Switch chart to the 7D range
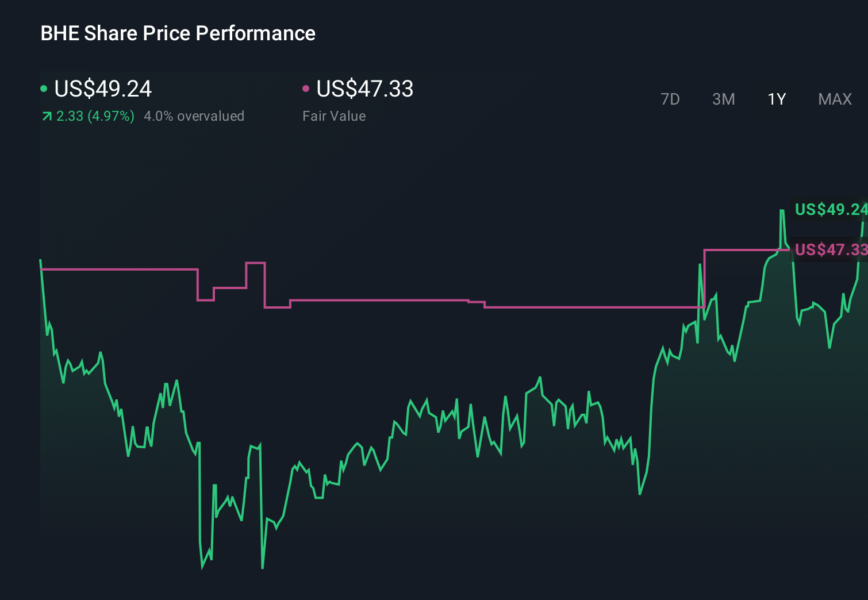Image resolution: width=868 pixels, height=600 pixels. pyautogui.click(x=670, y=99)
